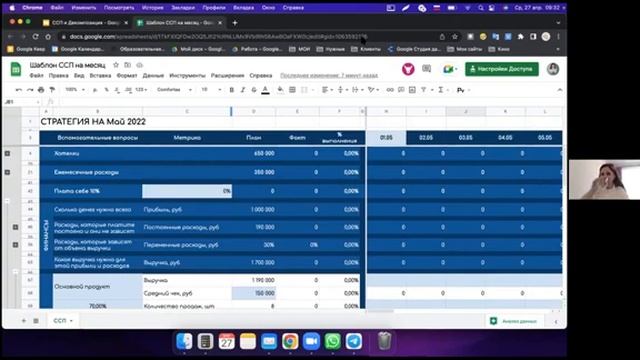Open the Вставка menu

click(x=100, y=76)
